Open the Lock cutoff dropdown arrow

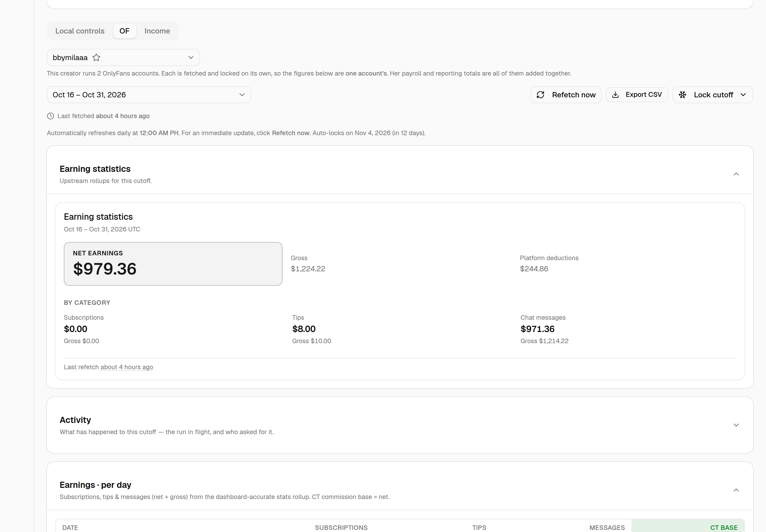coord(743,95)
